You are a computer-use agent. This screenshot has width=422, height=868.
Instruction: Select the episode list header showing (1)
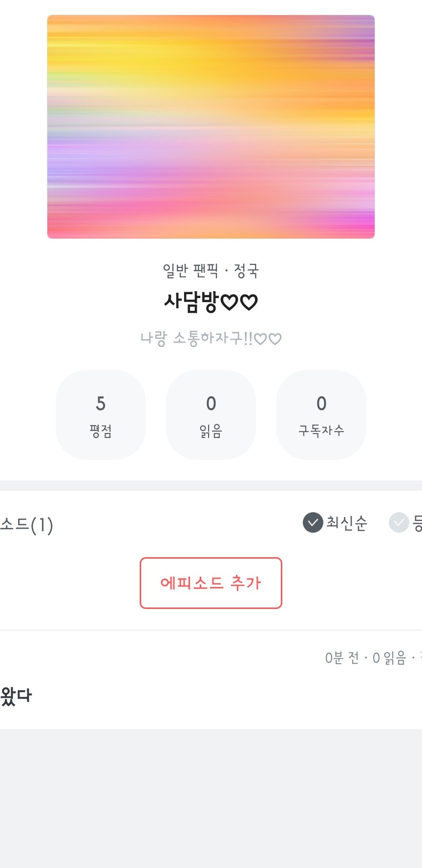tap(27, 525)
